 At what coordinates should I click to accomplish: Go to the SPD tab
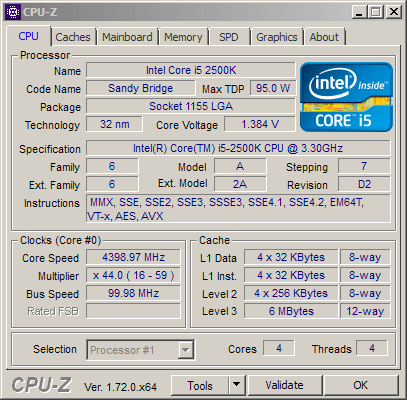pyautogui.click(x=229, y=37)
